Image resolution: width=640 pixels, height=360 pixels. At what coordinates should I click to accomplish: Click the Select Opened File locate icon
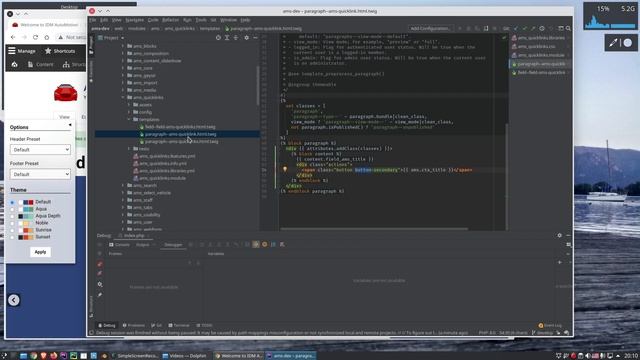[218, 38]
